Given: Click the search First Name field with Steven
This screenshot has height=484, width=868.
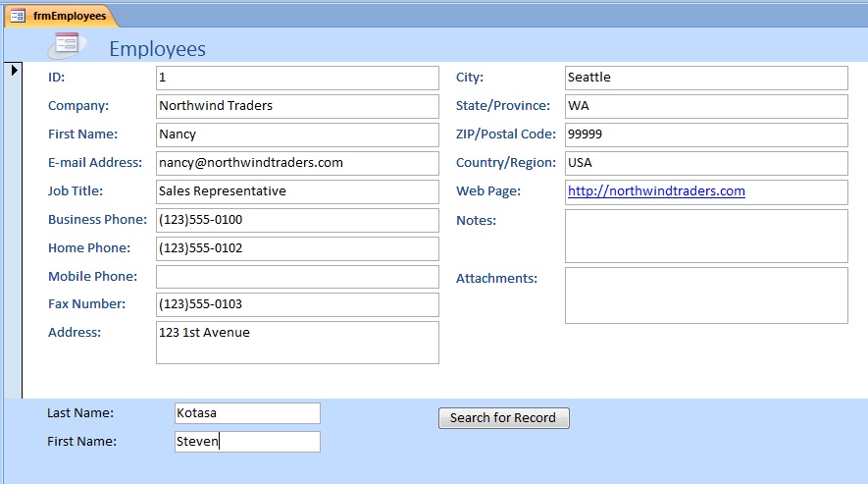Looking at the screenshot, I should pos(247,442).
